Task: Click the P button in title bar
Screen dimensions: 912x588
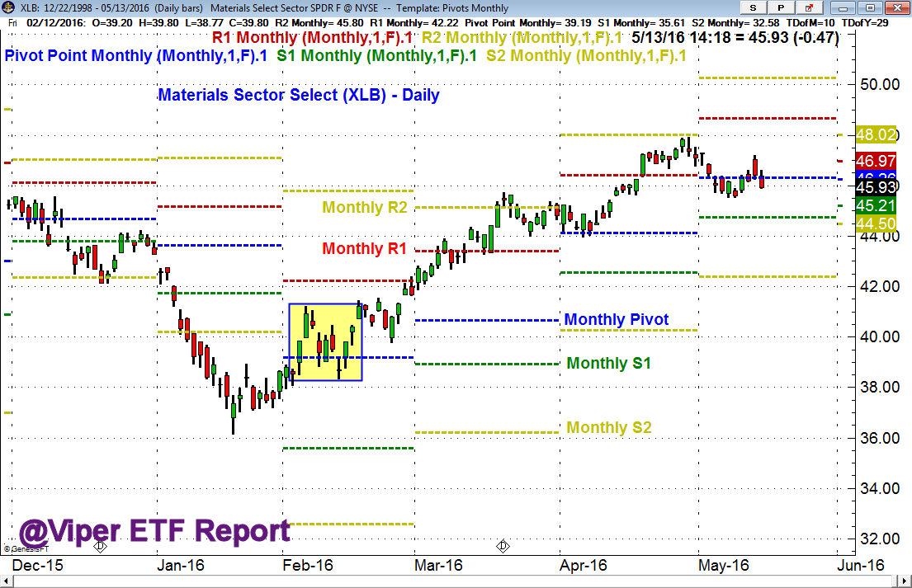Action: [781, 7]
